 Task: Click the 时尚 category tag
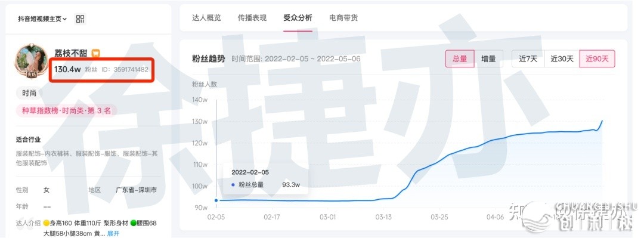29,93
